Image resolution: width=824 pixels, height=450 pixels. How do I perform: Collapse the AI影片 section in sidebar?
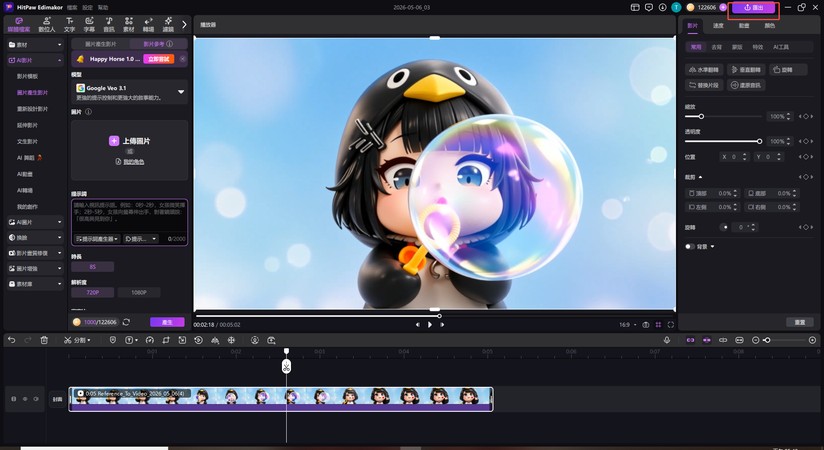pyautogui.click(x=35, y=60)
